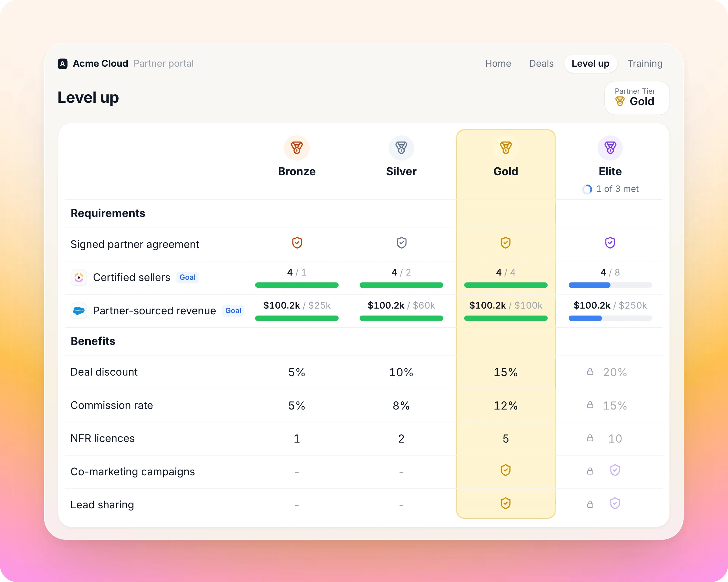
Task: Click the Partner Tier Gold badge
Action: 637,98
